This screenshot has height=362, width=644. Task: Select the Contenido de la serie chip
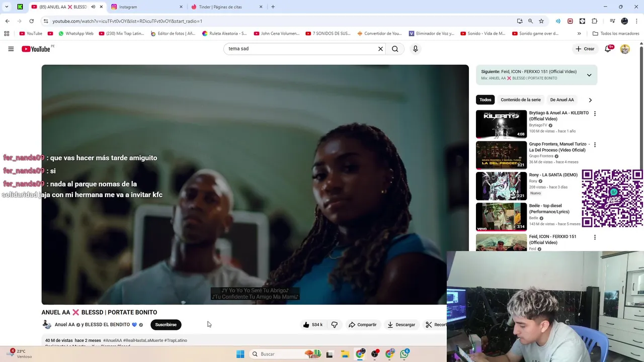pyautogui.click(x=521, y=100)
